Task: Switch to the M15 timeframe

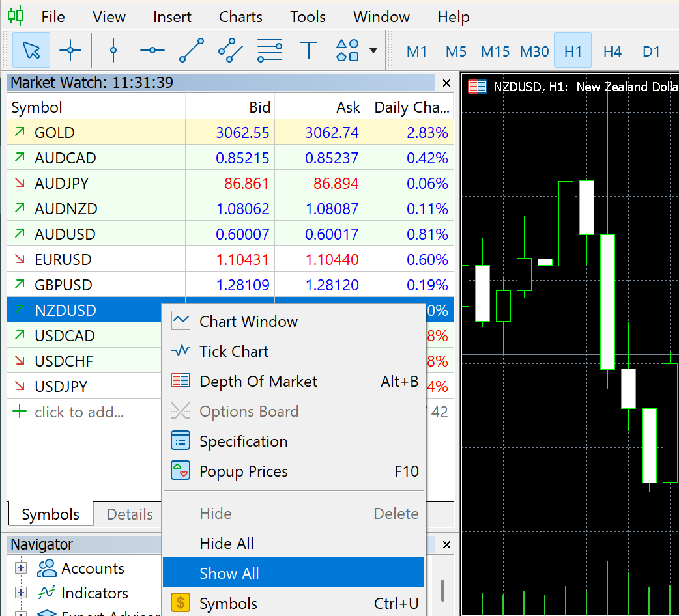Action: pos(495,51)
